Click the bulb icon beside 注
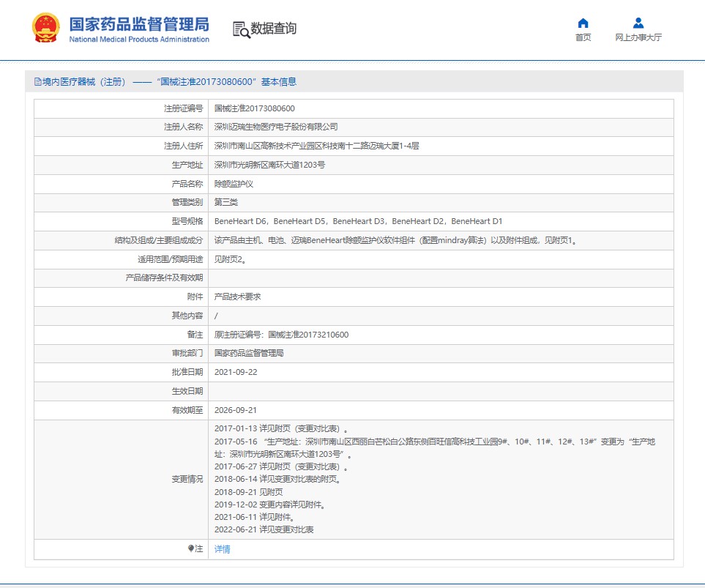Image resolution: width=705 pixels, height=588 pixels. click(x=191, y=548)
